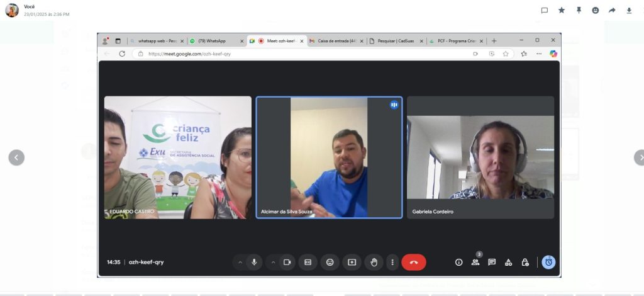Raise hand in the meeting
The width and height of the screenshot is (644, 296).
click(x=374, y=262)
